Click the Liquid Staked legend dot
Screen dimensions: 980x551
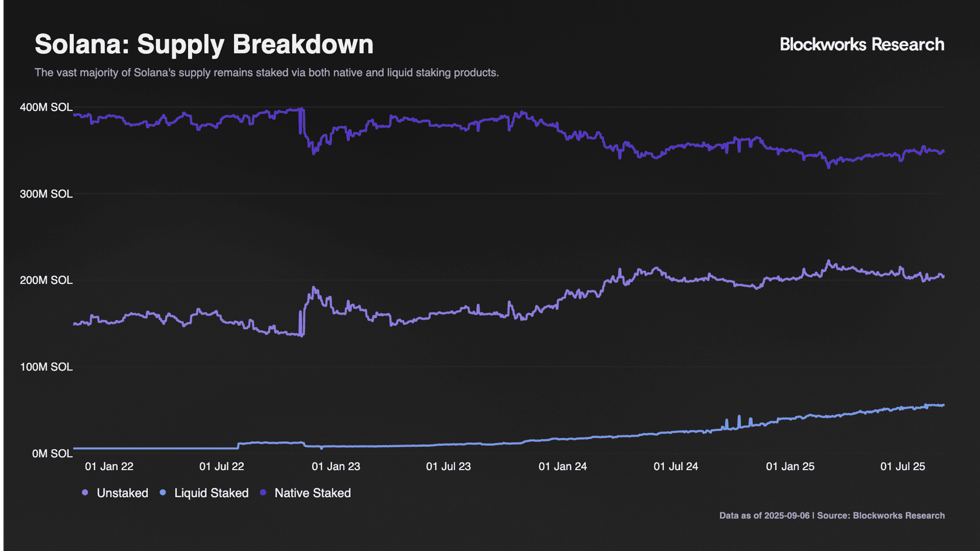[x=162, y=492]
